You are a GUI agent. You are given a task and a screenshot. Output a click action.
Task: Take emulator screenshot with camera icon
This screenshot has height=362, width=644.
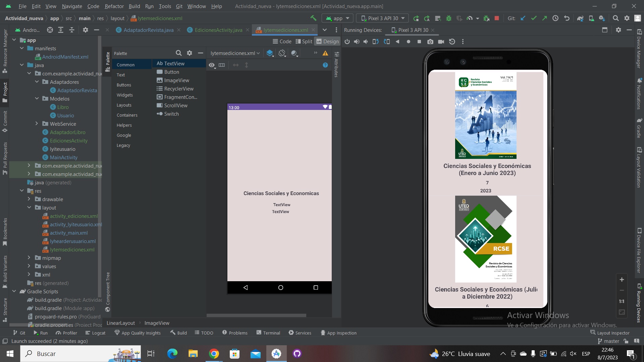tap(430, 42)
